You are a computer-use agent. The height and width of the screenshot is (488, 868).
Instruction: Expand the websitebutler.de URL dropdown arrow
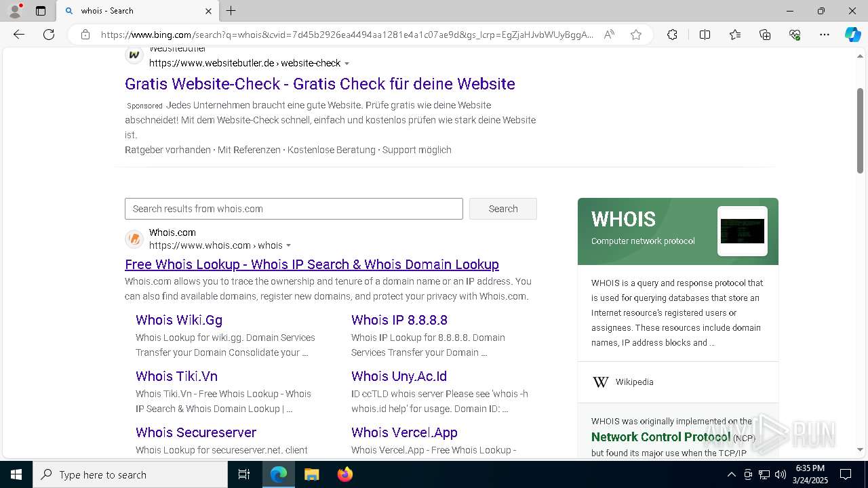tap(347, 64)
